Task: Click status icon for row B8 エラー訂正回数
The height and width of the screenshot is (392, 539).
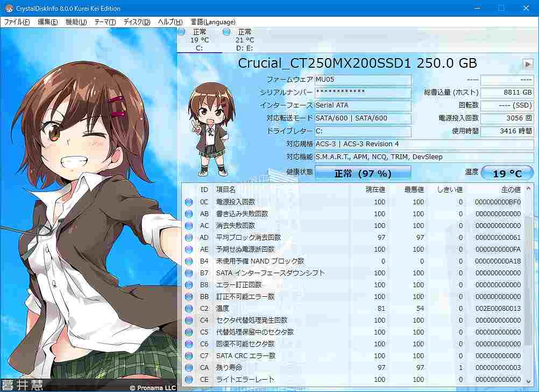Action: (189, 285)
